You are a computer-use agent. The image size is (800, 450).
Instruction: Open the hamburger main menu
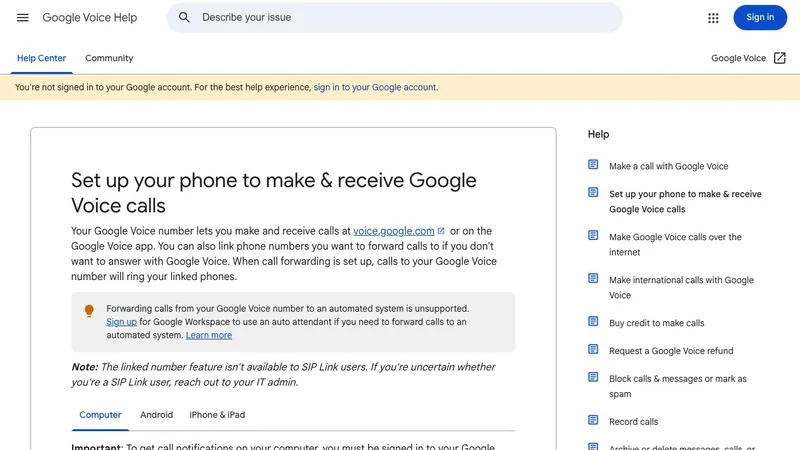point(22,17)
